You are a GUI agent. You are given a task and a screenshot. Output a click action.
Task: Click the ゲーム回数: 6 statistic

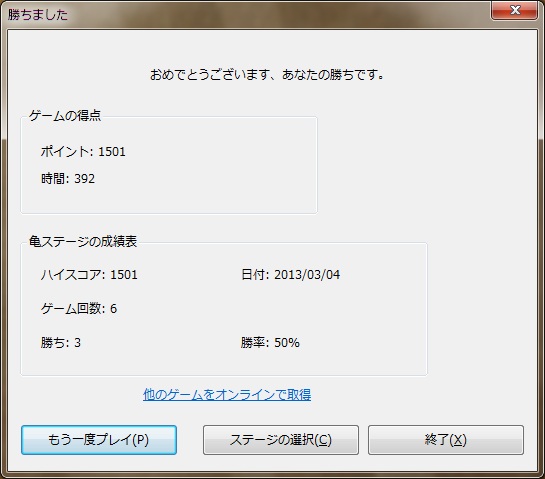point(79,309)
